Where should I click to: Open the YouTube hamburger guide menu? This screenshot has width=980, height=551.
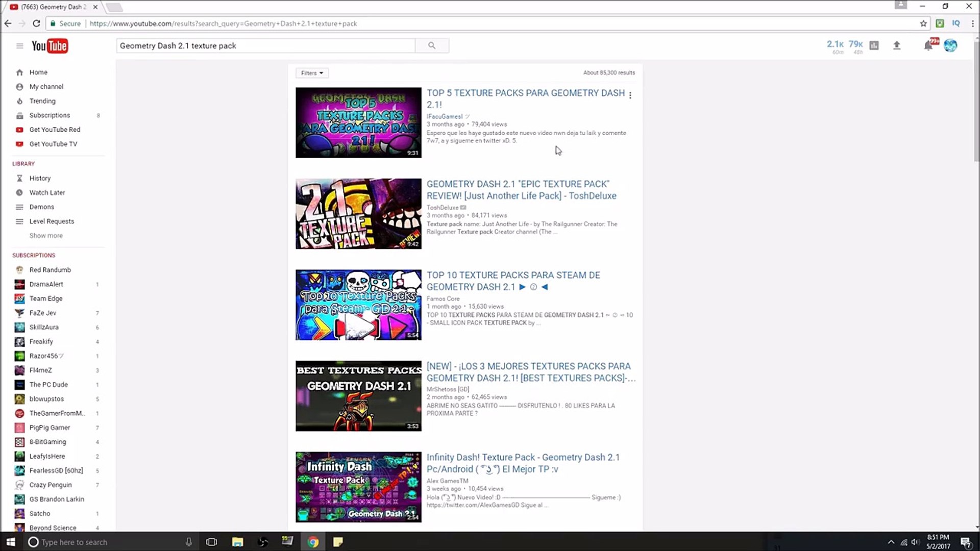19,46
